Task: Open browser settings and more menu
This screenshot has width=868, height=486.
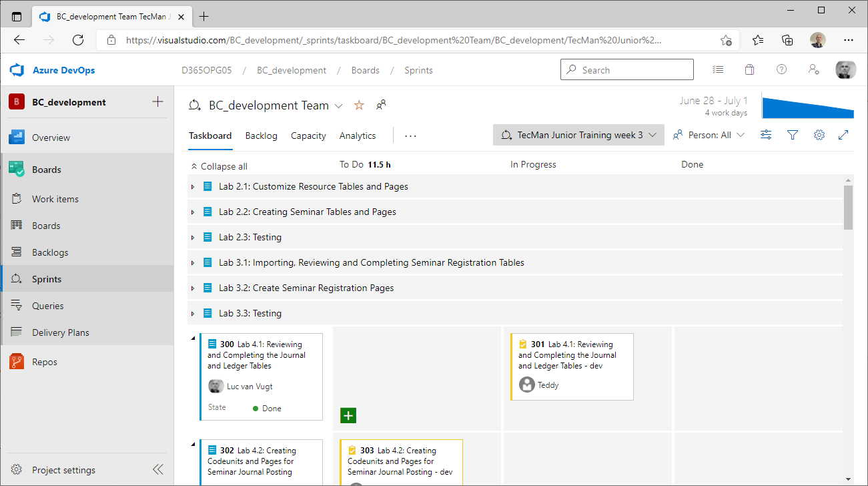Action: click(x=849, y=40)
